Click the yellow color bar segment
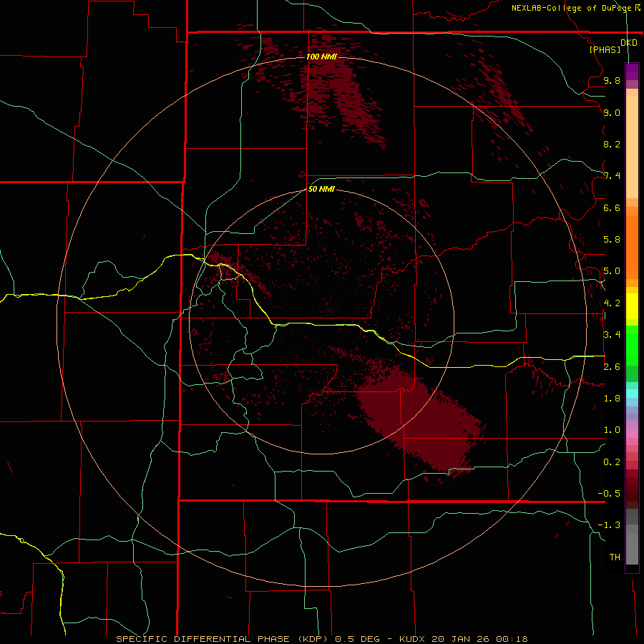The height and width of the screenshot is (644, 644). tap(632, 306)
